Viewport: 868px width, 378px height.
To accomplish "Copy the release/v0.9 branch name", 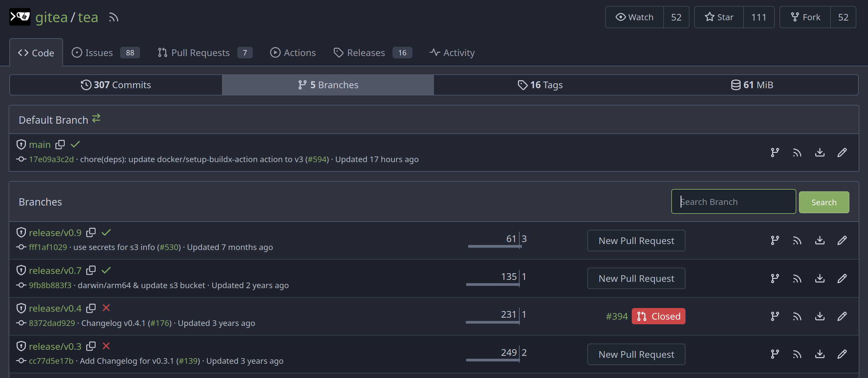I will (91, 232).
